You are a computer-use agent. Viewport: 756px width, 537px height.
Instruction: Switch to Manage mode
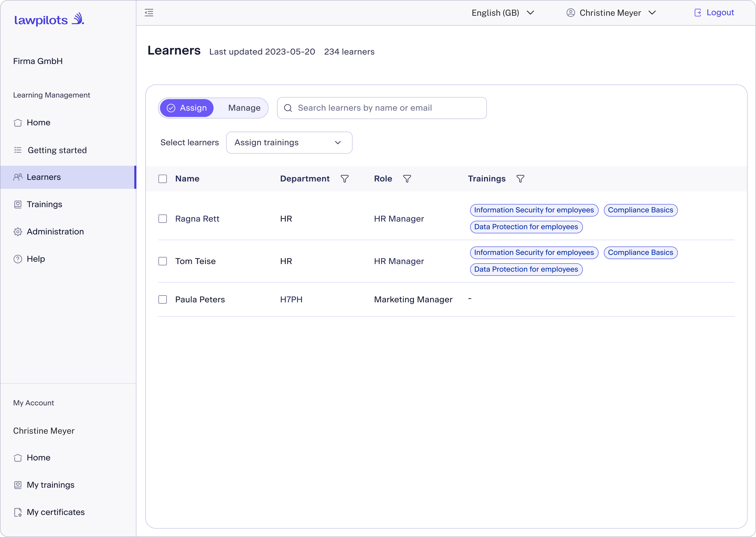click(244, 108)
